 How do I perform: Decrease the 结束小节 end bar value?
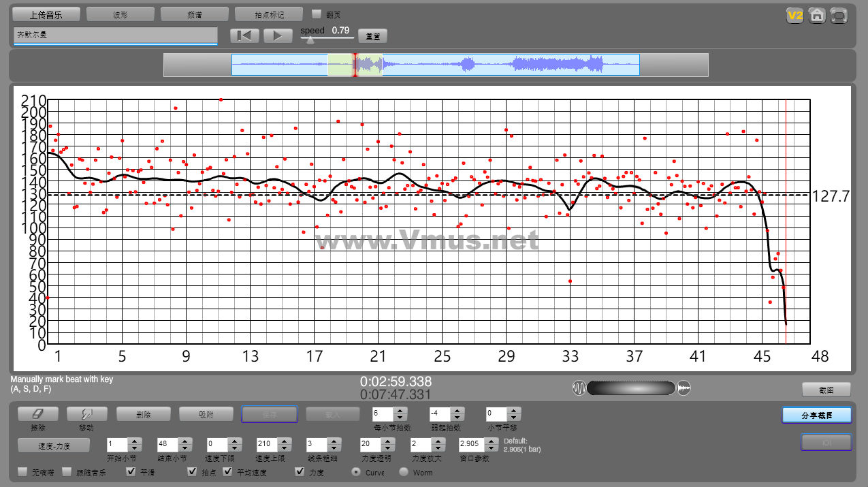184,447
